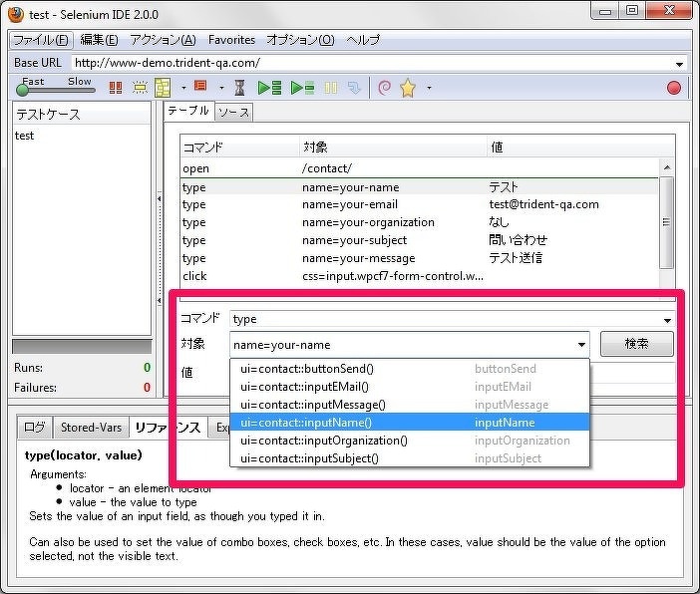
Task: Collapse the 対象 locator dropdown arrow
Action: click(x=581, y=345)
